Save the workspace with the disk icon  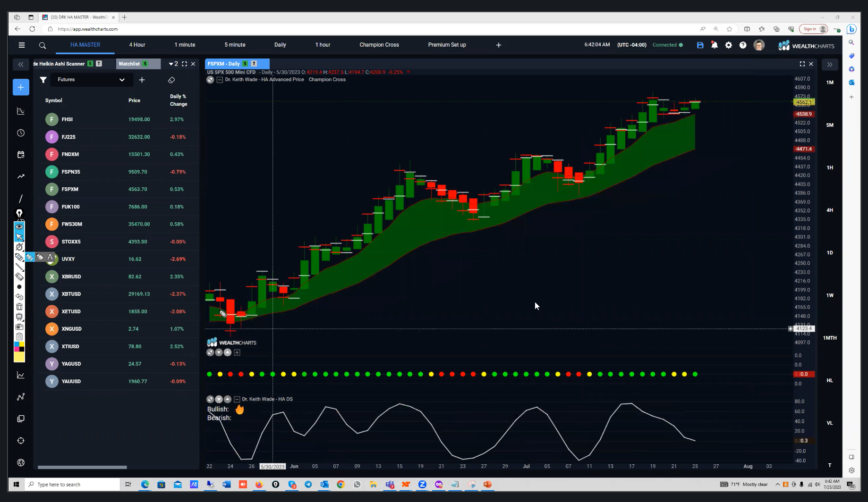pos(700,45)
